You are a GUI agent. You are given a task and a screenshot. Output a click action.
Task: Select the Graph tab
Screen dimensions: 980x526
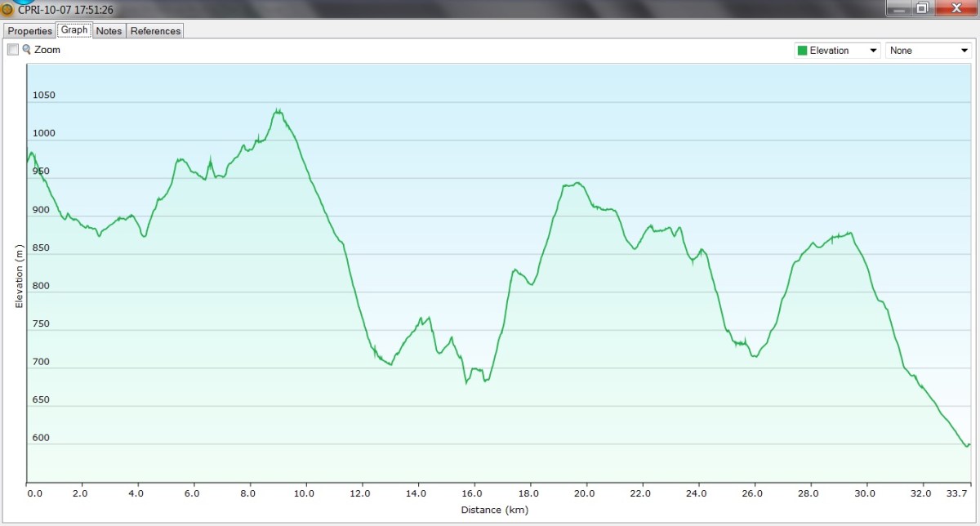[x=74, y=30]
